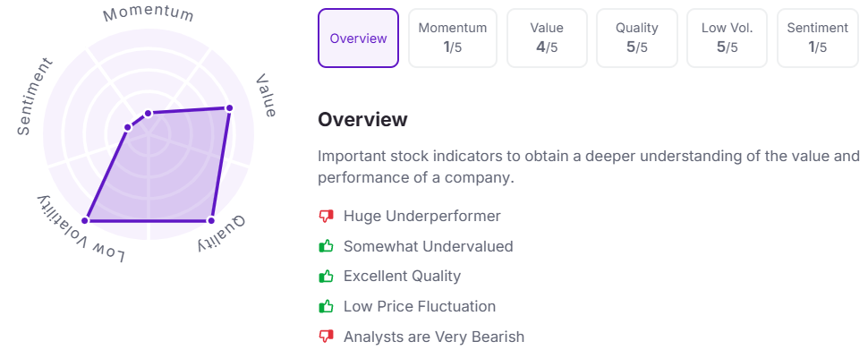This screenshot has height=350, width=868.
Task: Click the Low Volatility axis label
Action: (81, 229)
